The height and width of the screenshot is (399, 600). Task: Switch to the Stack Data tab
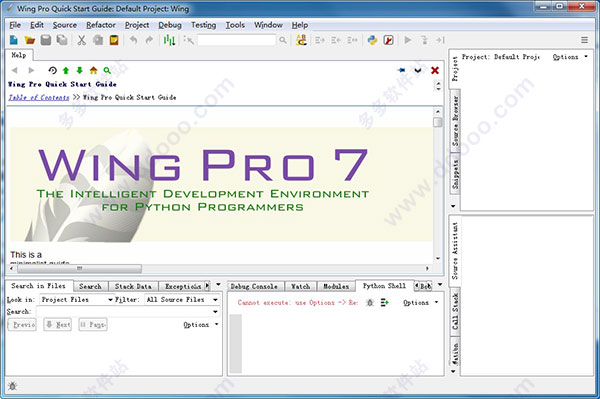(x=133, y=286)
